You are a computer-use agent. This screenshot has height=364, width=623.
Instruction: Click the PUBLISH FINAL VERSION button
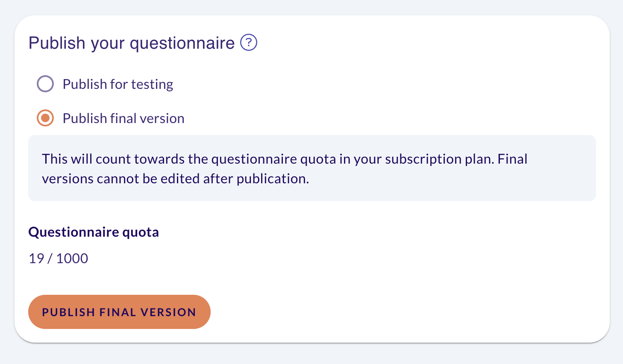(x=119, y=312)
